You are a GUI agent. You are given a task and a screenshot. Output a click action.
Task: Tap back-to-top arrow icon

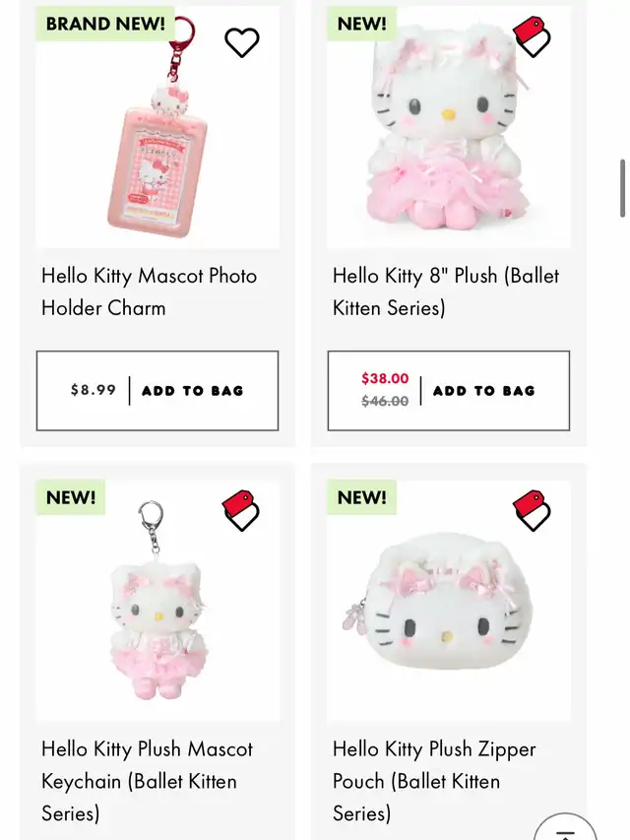565,828
